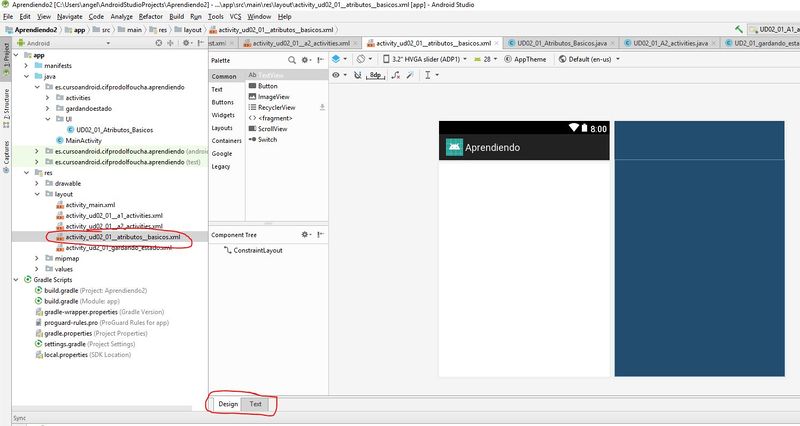Open the UD02_01_A2_activities.java editor tab
Viewport: 800px width, 426px height.
(x=669, y=43)
